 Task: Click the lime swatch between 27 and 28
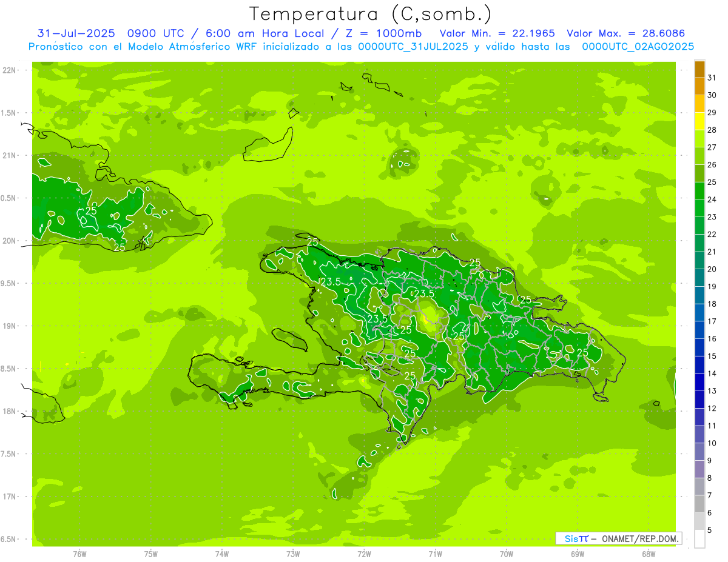pyautogui.click(x=700, y=139)
